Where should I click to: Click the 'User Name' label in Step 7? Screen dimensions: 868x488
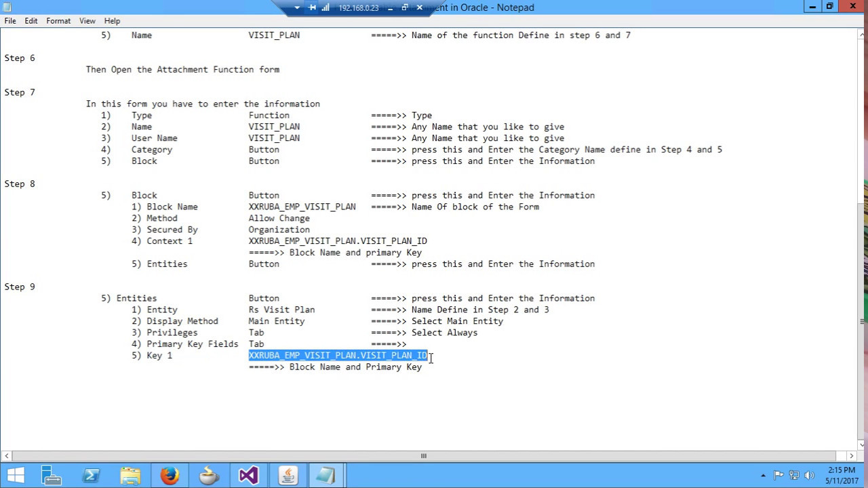155,138
